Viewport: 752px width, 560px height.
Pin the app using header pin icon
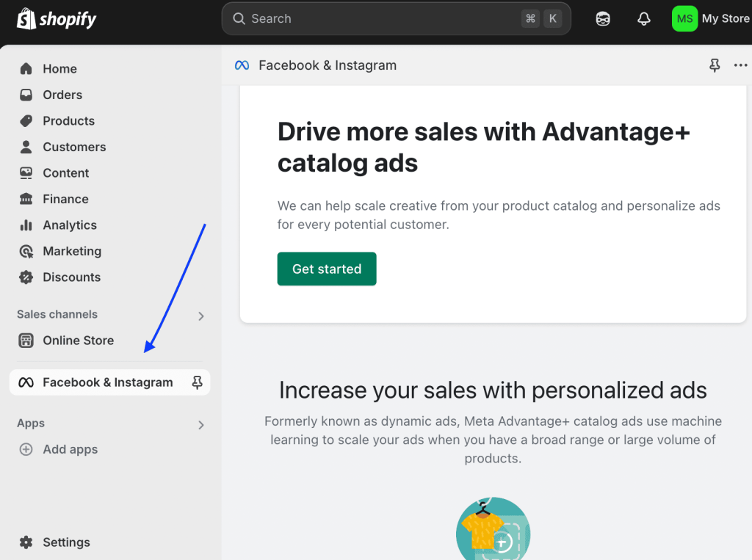[715, 65]
